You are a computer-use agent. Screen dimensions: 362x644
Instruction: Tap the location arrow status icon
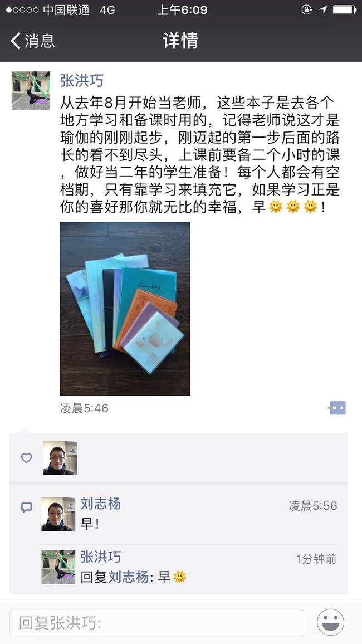tap(323, 10)
